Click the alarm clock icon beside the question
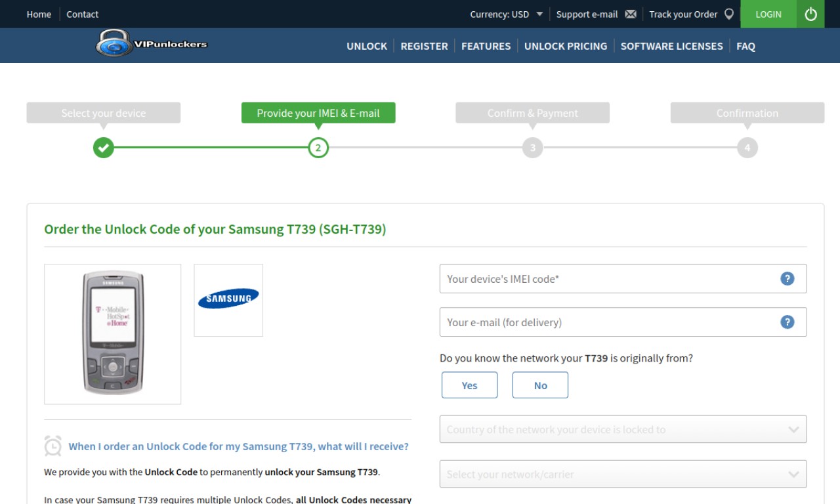This screenshot has width=840, height=504. 52,446
